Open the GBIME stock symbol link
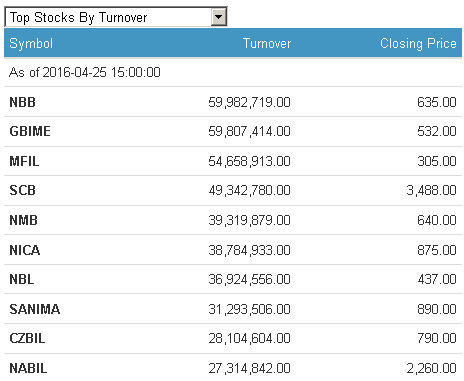Image resolution: width=464 pixels, height=381 pixels. [x=30, y=131]
